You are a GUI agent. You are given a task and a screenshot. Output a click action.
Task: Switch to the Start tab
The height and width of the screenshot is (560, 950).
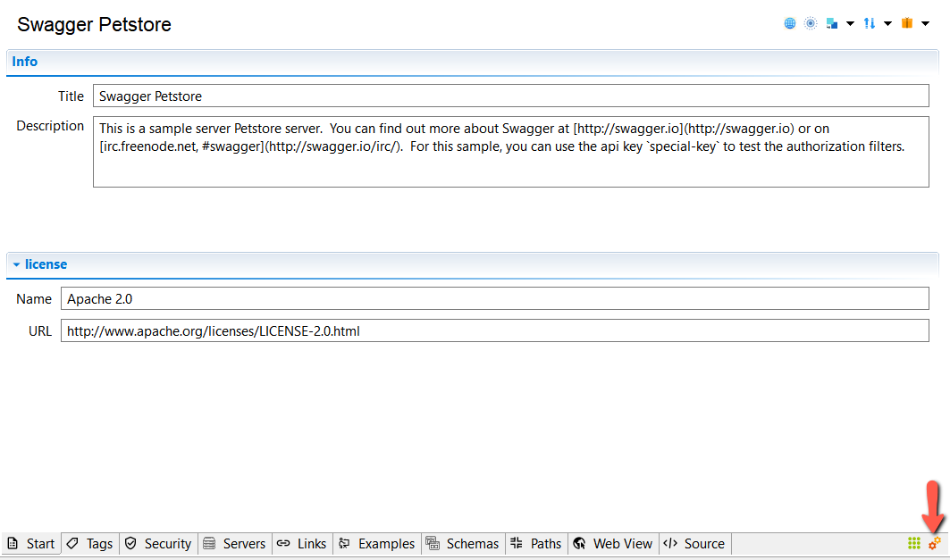[31, 544]
